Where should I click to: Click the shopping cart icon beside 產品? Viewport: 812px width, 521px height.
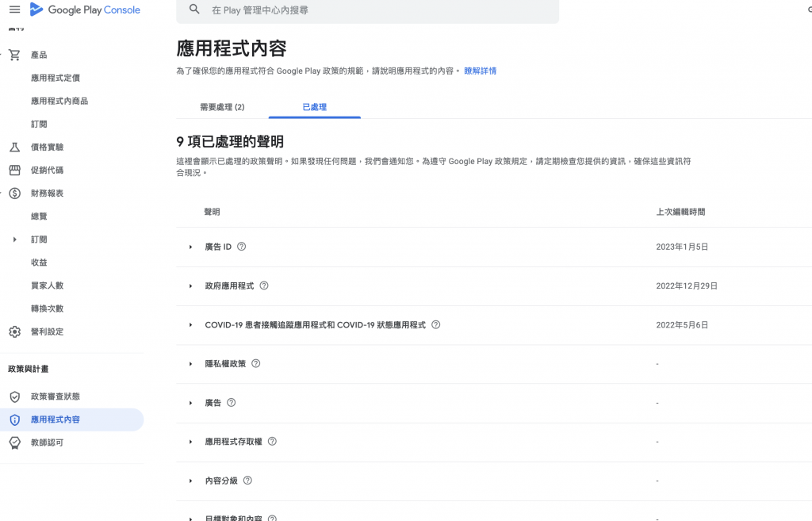[14, 55]
